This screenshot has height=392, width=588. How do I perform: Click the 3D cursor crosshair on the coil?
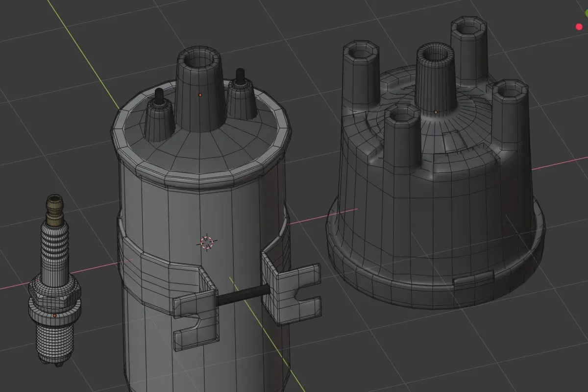coord(207,242)
